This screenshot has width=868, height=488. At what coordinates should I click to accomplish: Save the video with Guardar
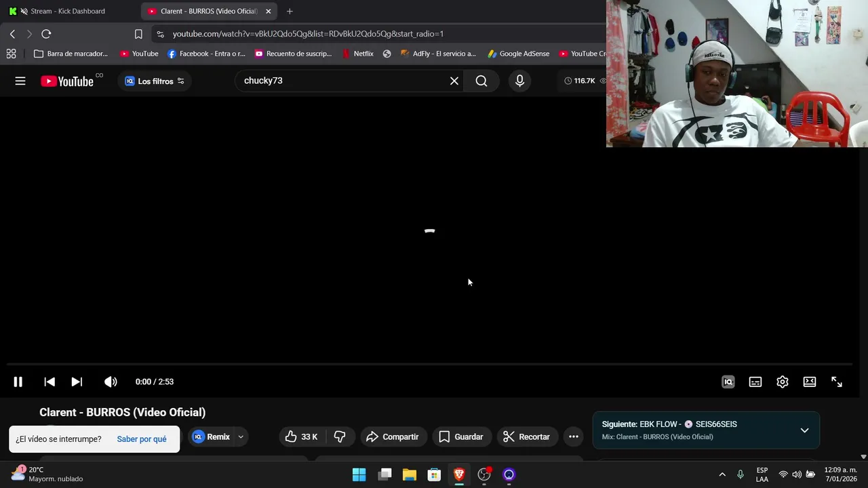(461, 437)
